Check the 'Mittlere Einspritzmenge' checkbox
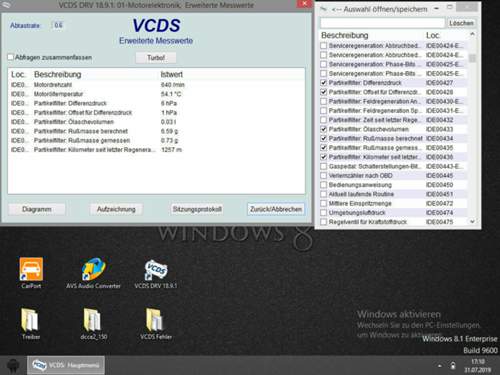 tap(324, 203)
